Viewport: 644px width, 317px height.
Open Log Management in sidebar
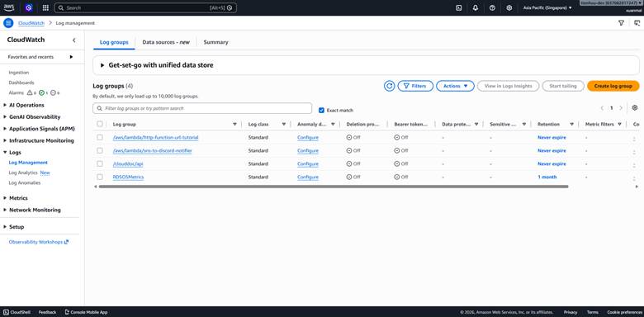[x=28, y=163]
